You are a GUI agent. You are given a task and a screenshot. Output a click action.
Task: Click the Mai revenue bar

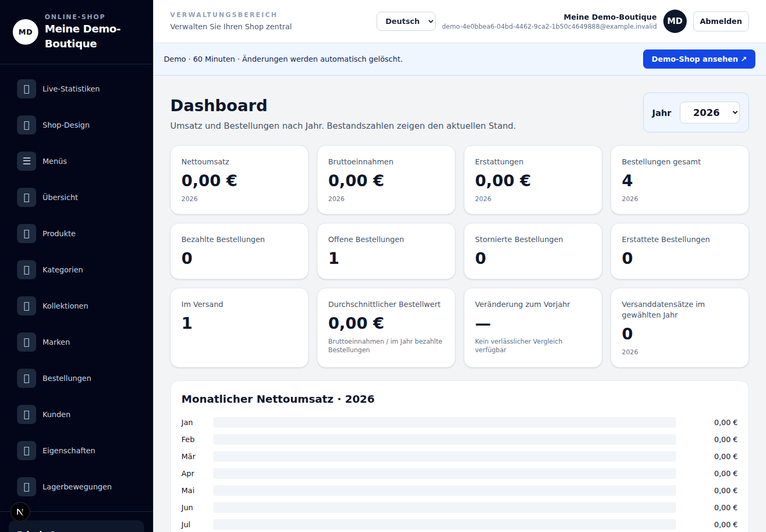pos(445,491)
